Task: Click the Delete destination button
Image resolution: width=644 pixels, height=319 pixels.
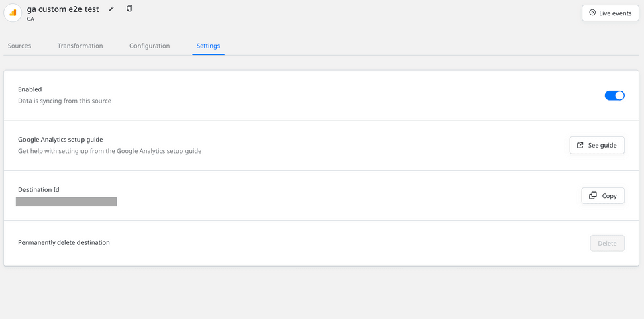Action: click(607, 243)
